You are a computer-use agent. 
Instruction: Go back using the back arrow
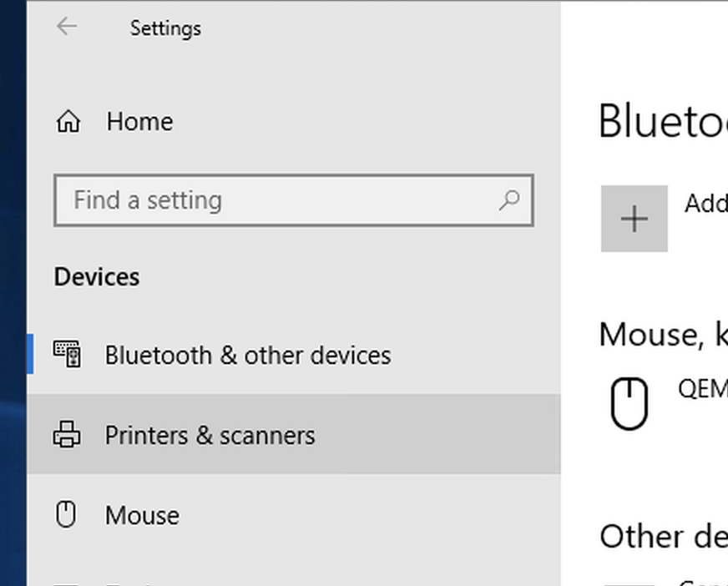tap(67, 27)
